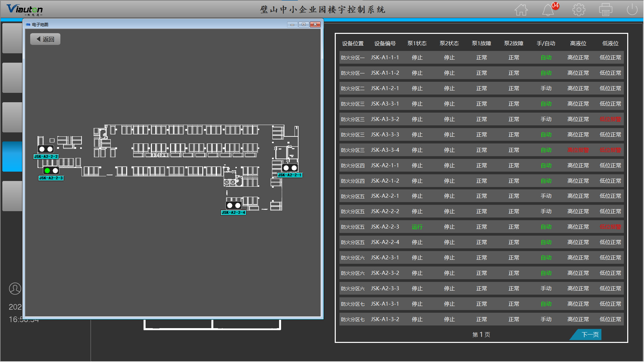This screenshot has width=644, height=362.
Task: Click 手动 mode cell for JSK-A1-2-1
Action: (546, 88)
